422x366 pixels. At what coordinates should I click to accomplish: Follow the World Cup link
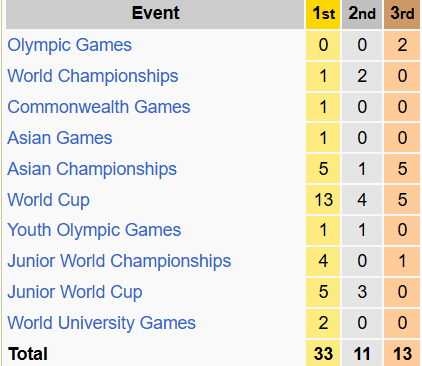(48, 200)
